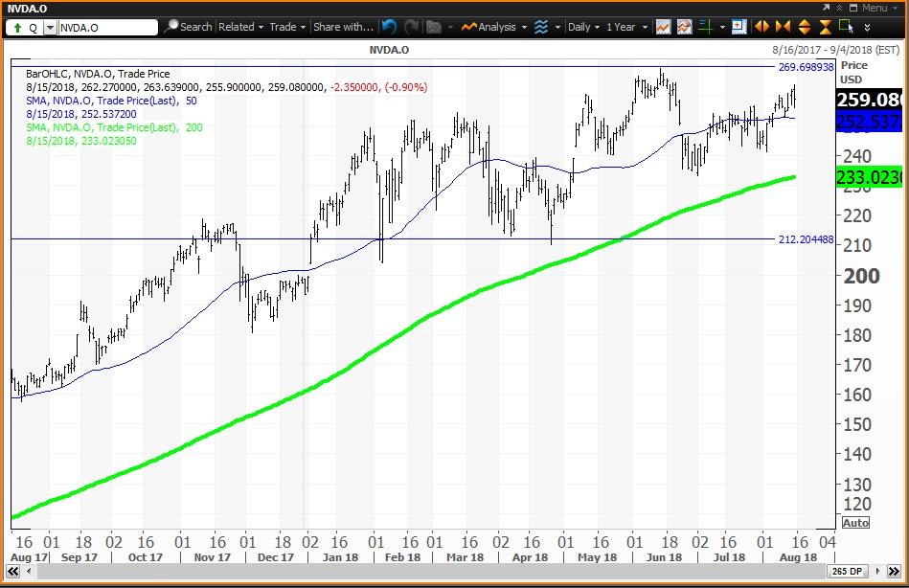The width and height of the screenshot is (909, 588).
Task: Click the line chart icon after 1 Year
Action: 663,27
